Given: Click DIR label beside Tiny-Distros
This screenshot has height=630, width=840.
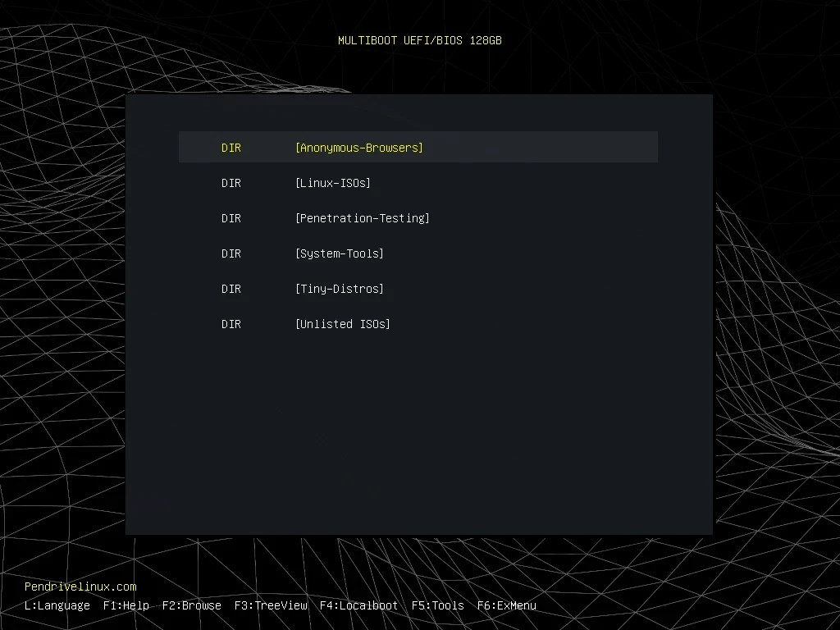Looking at the screenshot, I should pos(231,289).
